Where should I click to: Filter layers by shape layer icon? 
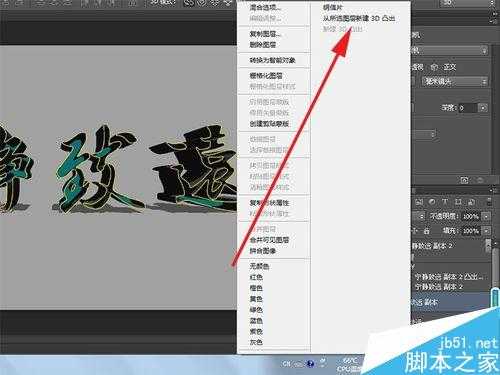458,202
